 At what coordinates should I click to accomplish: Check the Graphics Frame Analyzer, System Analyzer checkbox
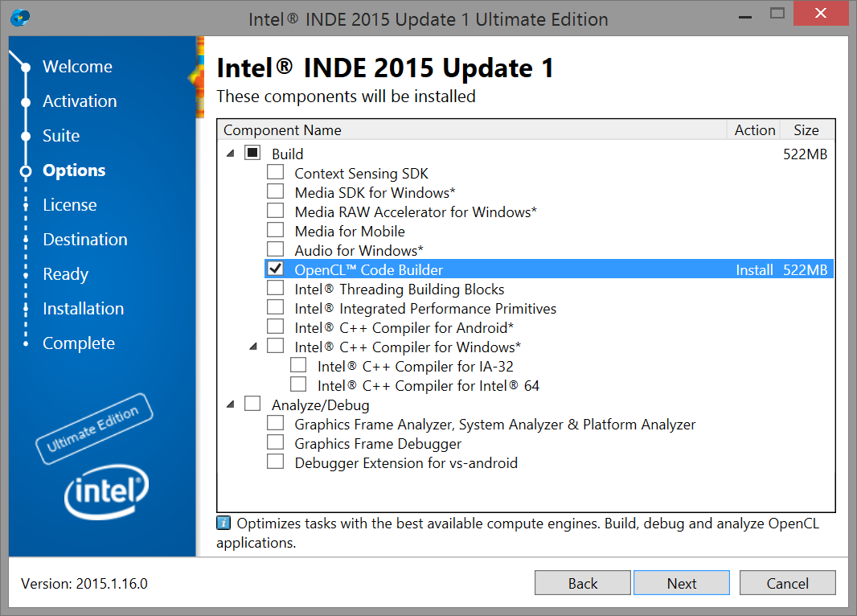point(276,423)
